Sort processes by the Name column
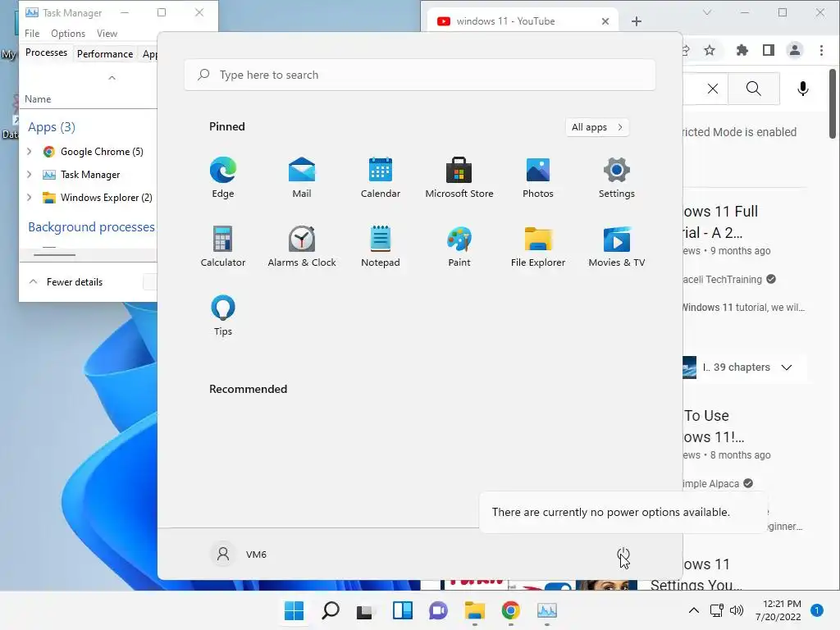Viewport: 840px width, 630px height. [38, 99]
